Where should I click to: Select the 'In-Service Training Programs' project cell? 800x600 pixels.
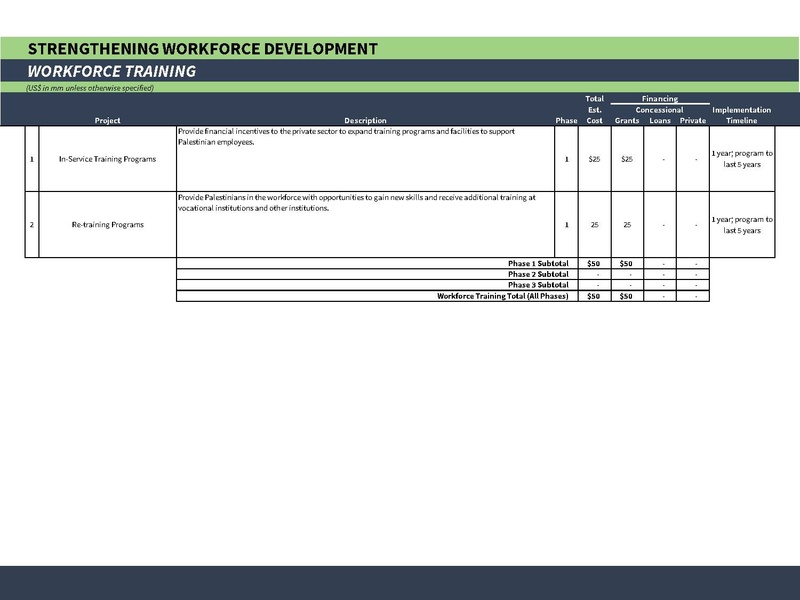click(107, 160)
